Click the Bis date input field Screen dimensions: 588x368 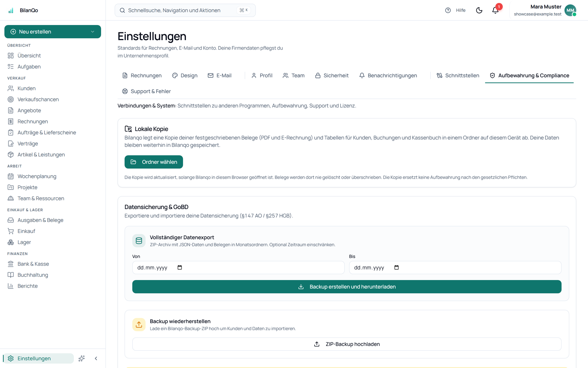point(455,268)
